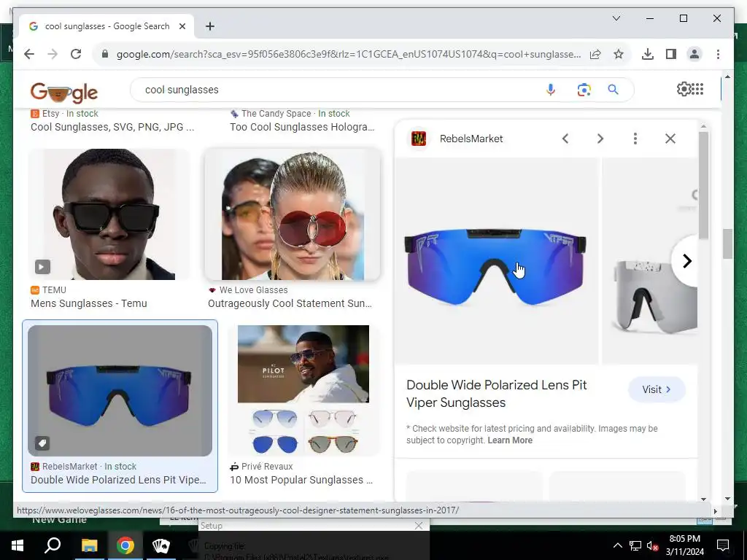Open Chrome downloads

648,54
